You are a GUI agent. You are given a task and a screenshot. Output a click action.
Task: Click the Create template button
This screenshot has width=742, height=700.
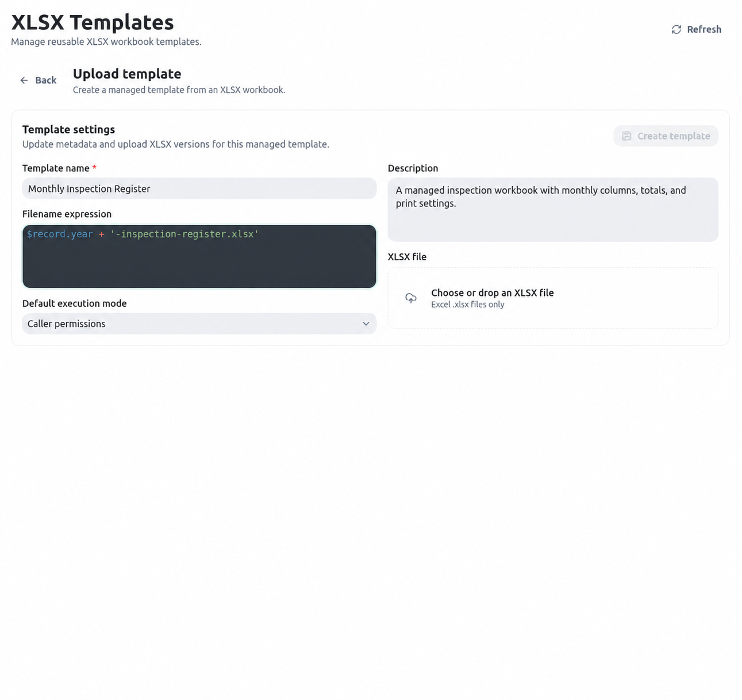point(666,136)
